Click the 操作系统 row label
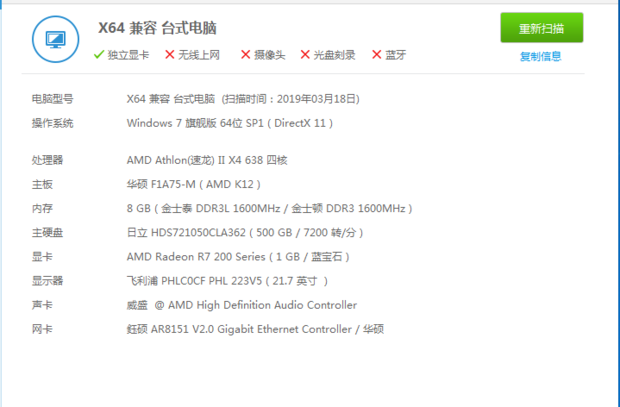620x407 pixels. [x=53, y=123]
